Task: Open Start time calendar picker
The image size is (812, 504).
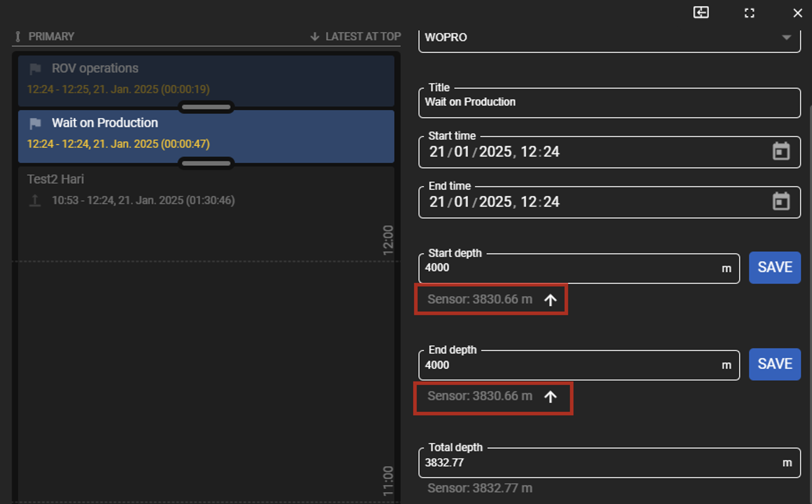Action: (x=781, y=152)
